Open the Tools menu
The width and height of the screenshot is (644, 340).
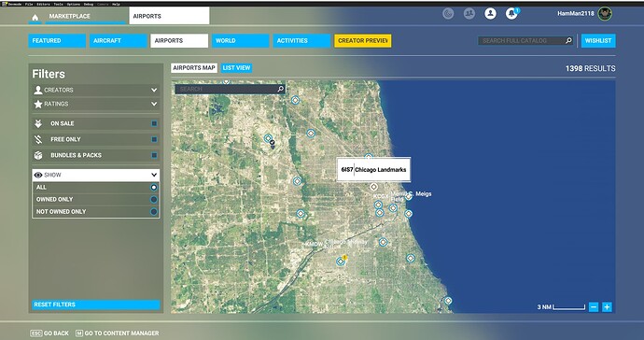point(58,4)
